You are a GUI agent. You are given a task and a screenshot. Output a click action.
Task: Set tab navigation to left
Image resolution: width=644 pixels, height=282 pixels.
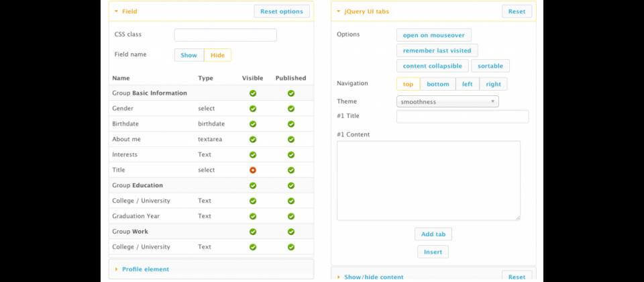(468, 84)
